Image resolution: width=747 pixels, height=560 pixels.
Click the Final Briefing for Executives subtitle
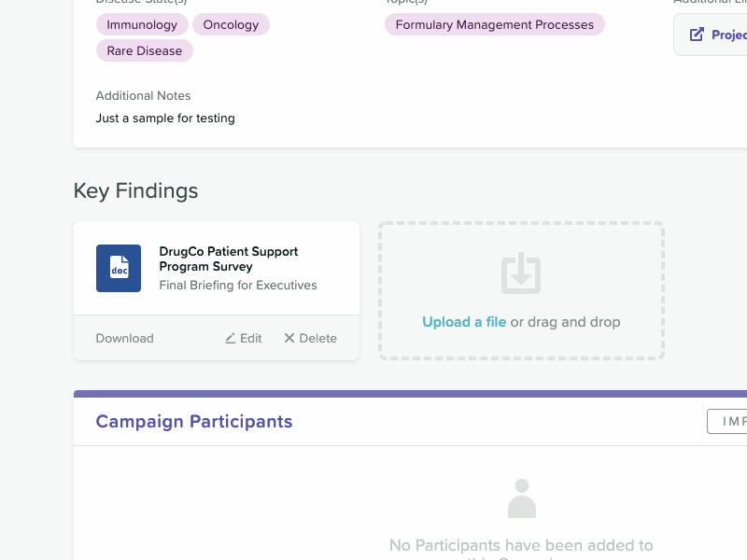click(x=238, y=285)
